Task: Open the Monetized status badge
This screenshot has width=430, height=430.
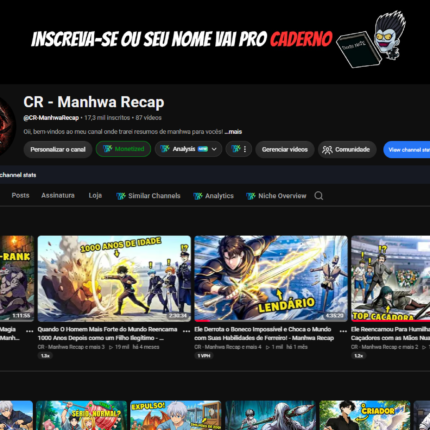Action: point(123,149)
